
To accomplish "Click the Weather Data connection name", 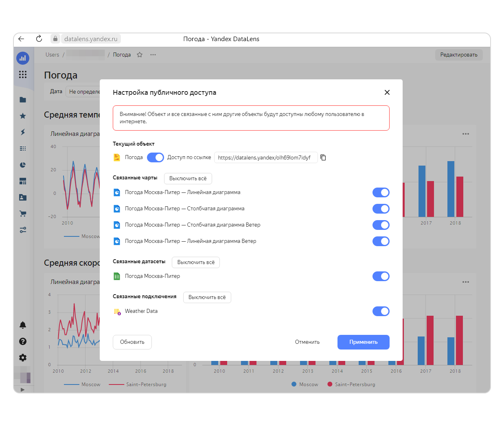I will coord(141,311).
